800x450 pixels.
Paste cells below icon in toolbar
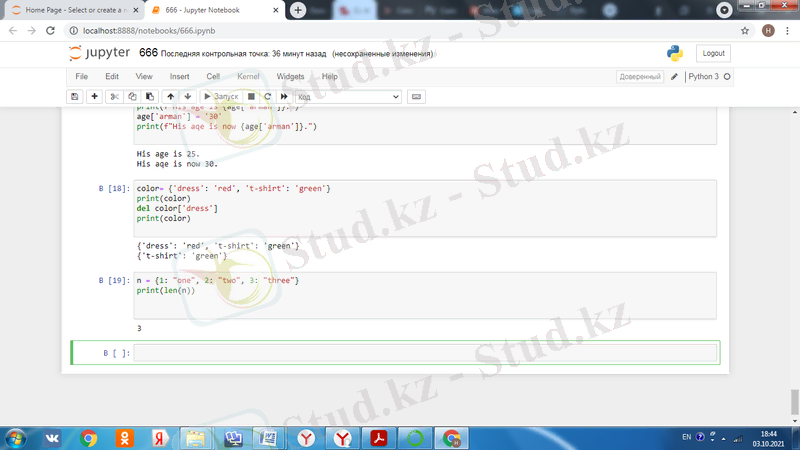coord(149,96)
